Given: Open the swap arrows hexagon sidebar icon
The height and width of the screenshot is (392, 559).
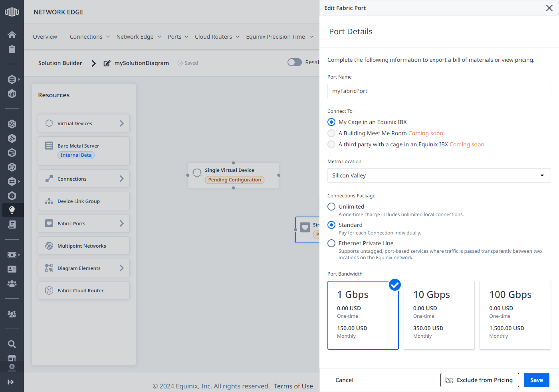Looking at the screenshot, I should [12, 181].
